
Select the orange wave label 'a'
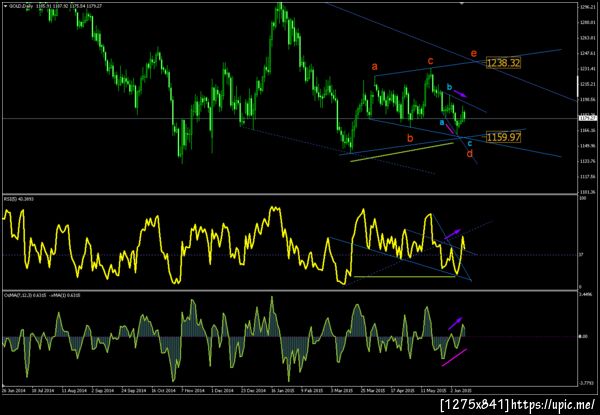[375, 67]
